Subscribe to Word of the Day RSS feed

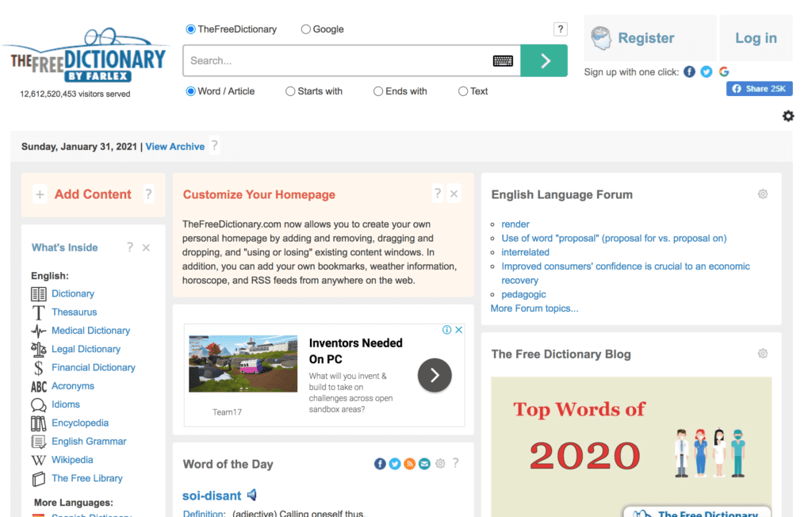(x=410, y=464)
